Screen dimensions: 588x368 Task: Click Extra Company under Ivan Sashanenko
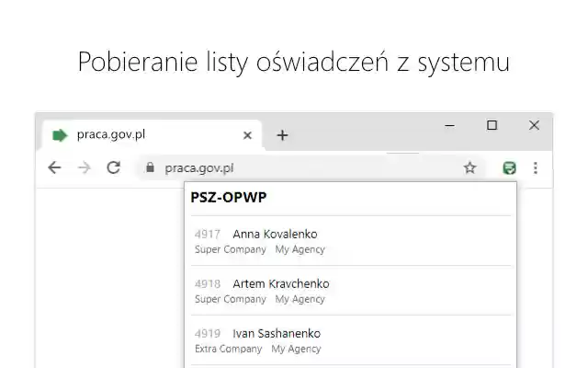click(x=229, y=349)
